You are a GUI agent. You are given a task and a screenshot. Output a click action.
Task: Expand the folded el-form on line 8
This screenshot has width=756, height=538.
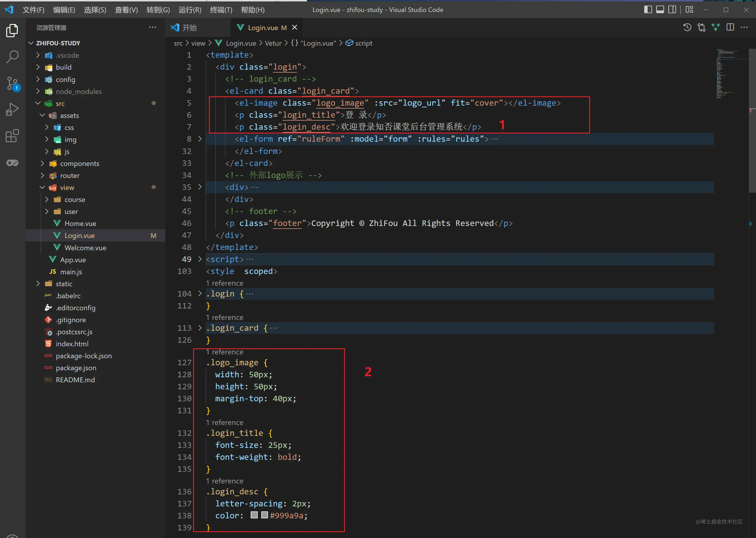click(x=200, y=139)
